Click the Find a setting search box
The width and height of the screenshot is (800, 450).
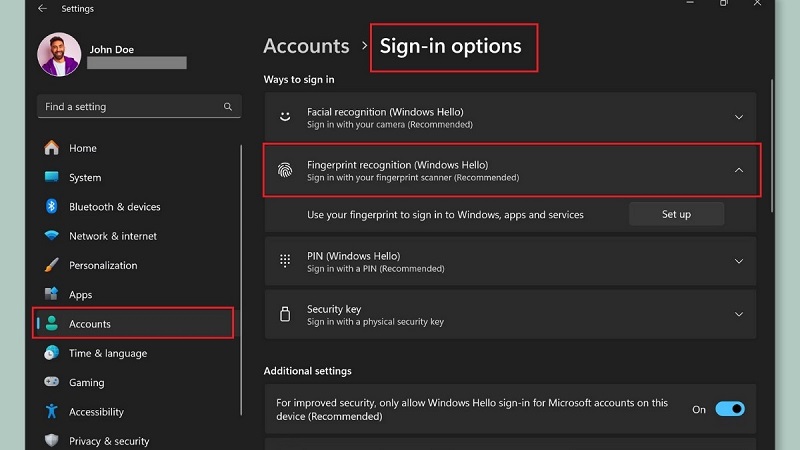(130, 107)
